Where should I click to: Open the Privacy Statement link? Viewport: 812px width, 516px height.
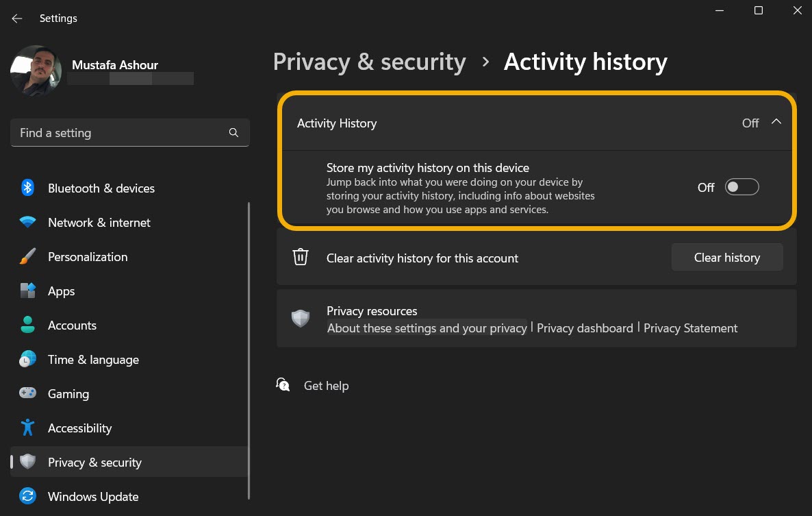click(x=690, y=328)
